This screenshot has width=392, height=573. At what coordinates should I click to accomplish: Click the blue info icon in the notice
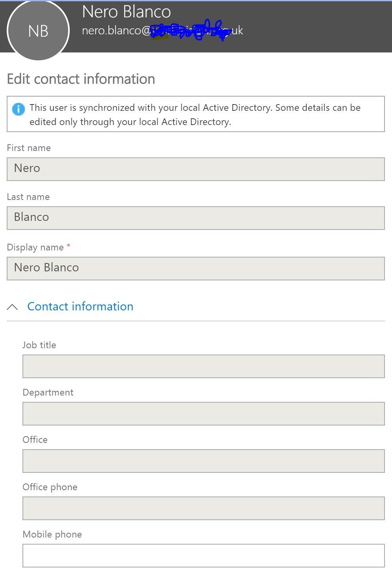19,109
